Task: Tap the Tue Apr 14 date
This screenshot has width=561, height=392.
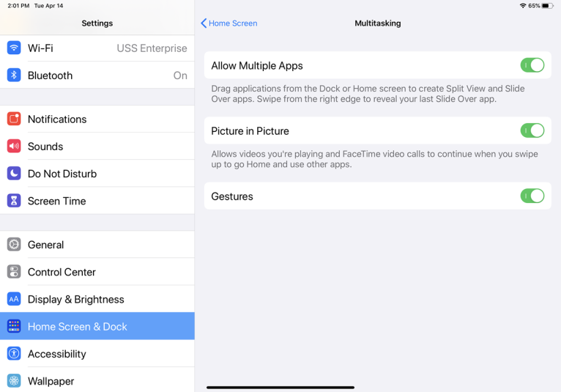Action: pos(48,6)
